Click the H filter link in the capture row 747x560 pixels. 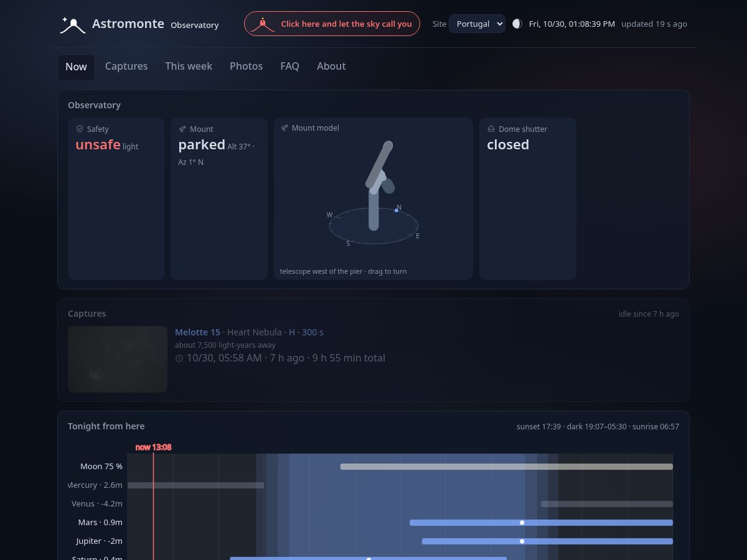click(x=292, y=332)
